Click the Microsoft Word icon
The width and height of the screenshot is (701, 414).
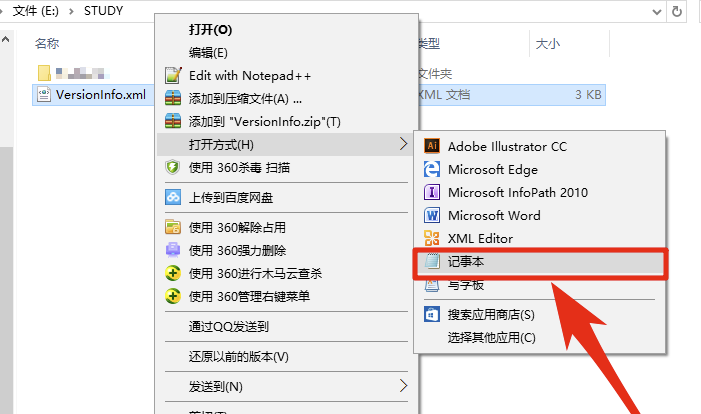(x=432, y=215)
